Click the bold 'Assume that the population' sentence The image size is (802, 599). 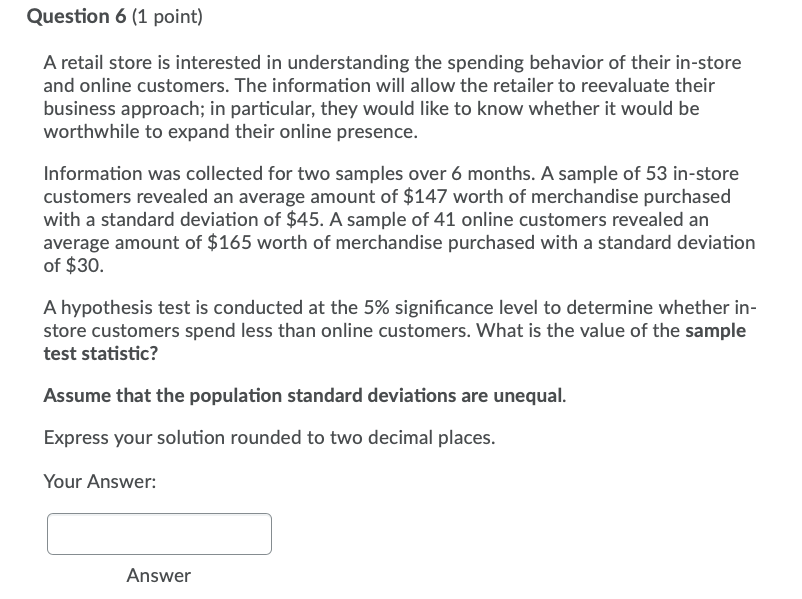(x=304, y=395)
